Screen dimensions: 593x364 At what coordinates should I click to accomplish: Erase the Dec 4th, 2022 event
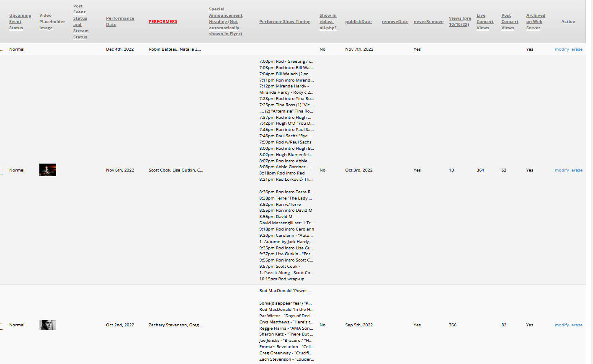(x=577, y=49)
